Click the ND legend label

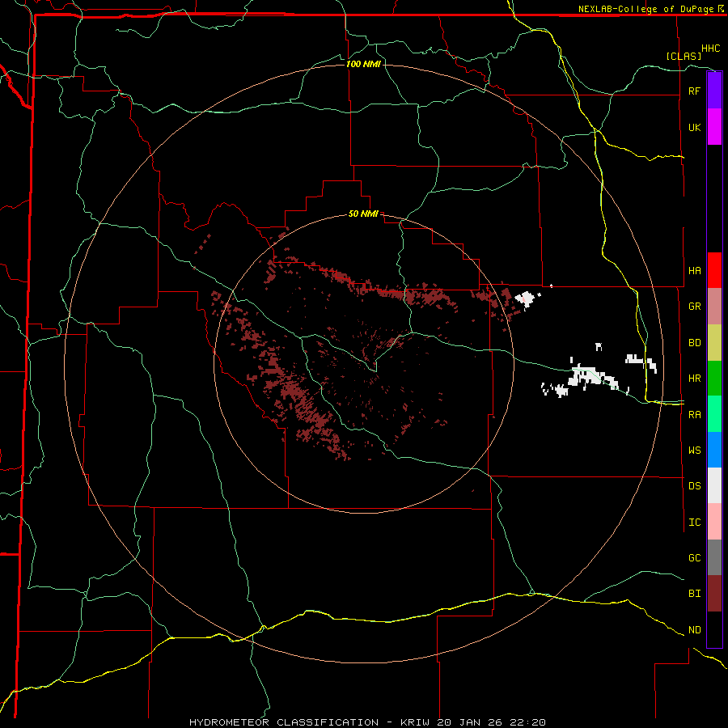tap(694, 630)
